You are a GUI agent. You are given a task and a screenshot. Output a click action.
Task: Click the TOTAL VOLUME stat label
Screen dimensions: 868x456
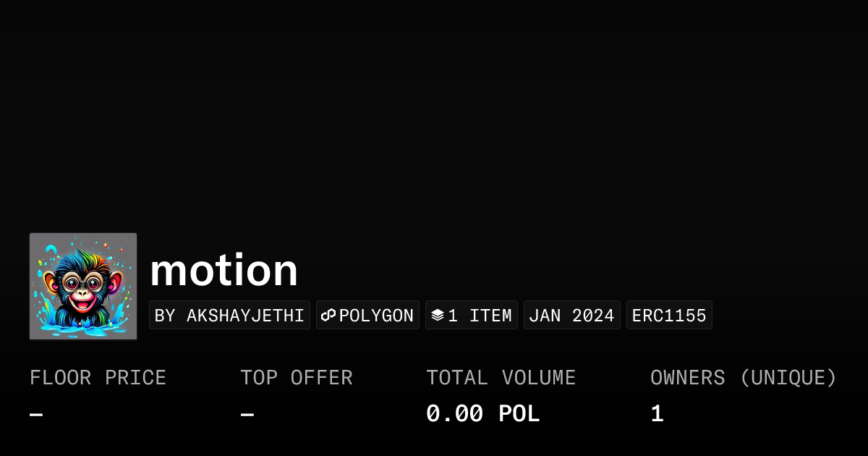(x=501, y=378)
